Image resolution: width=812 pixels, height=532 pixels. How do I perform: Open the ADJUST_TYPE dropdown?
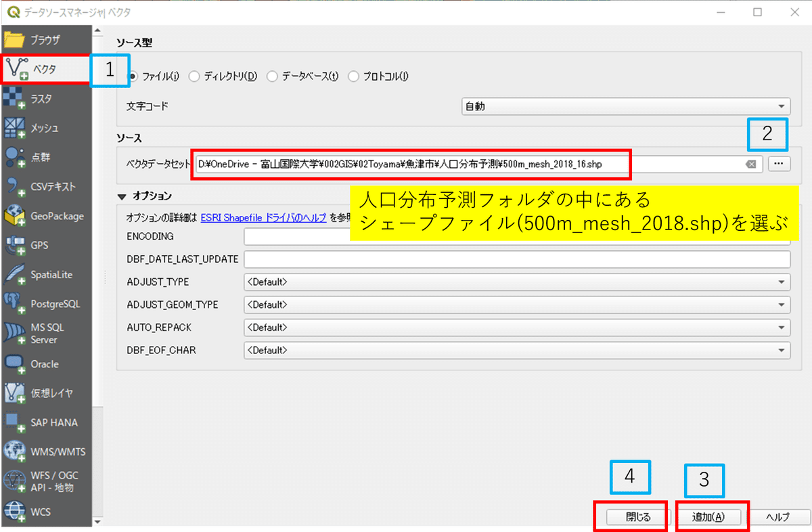782,282
